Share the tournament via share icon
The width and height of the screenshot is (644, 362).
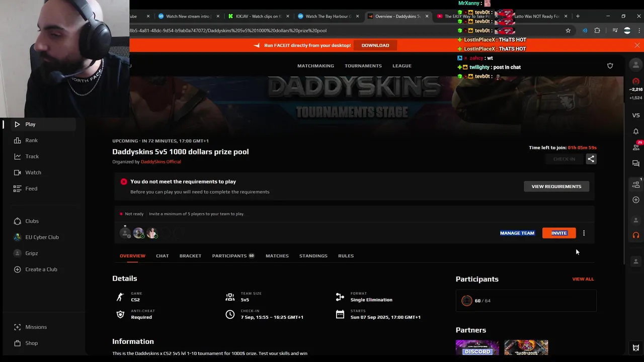(591, 159)
